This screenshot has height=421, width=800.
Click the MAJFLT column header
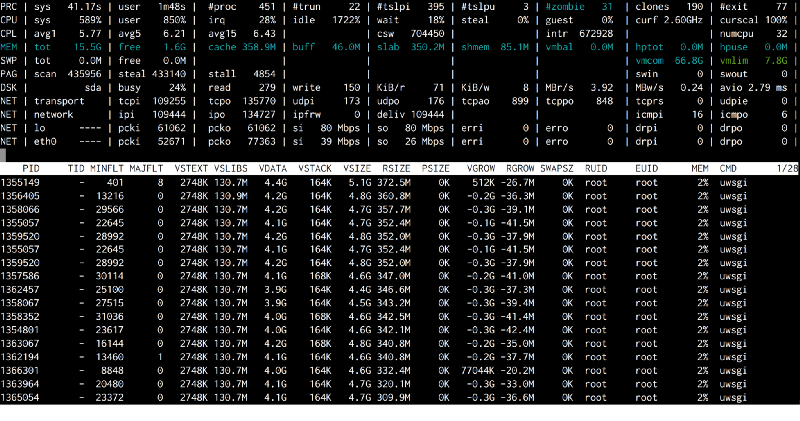pos(146,168)
